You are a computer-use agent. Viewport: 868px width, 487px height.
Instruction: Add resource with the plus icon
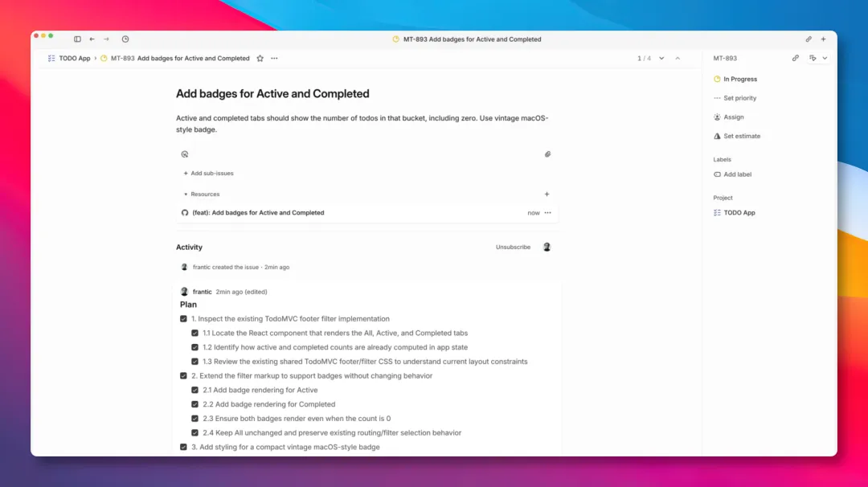[x=547, y=194]
